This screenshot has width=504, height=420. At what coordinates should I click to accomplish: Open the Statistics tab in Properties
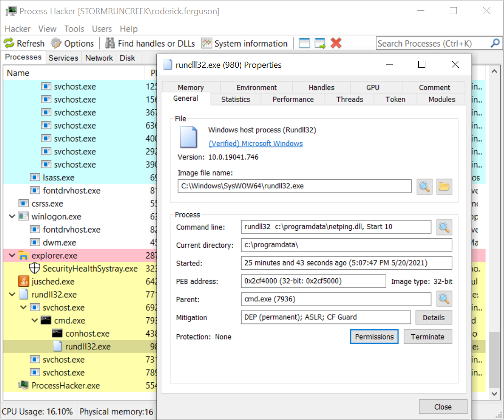click(236, 99)
